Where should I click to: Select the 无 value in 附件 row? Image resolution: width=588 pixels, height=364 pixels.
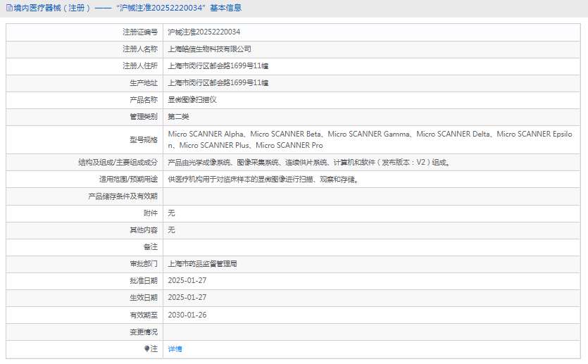(171, 213)
